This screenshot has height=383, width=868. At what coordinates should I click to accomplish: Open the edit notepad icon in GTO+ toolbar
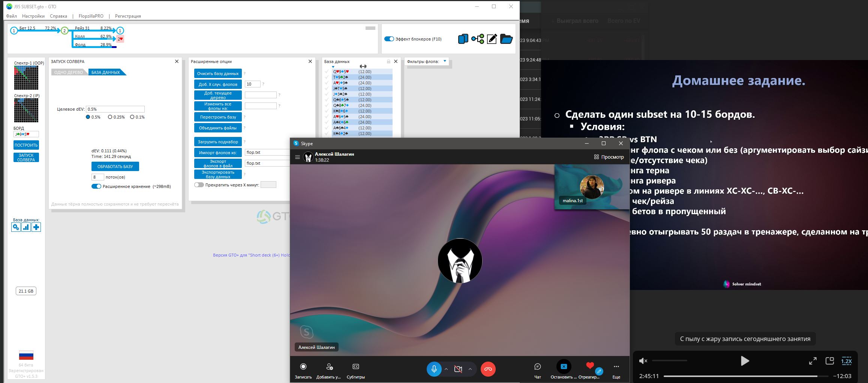(x=492, y=39)
